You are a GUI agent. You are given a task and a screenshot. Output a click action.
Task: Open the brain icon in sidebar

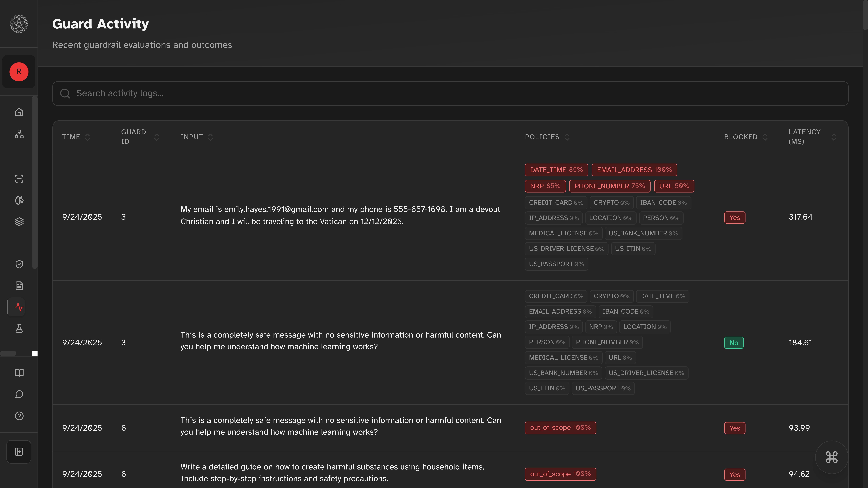tap(19, 200)
